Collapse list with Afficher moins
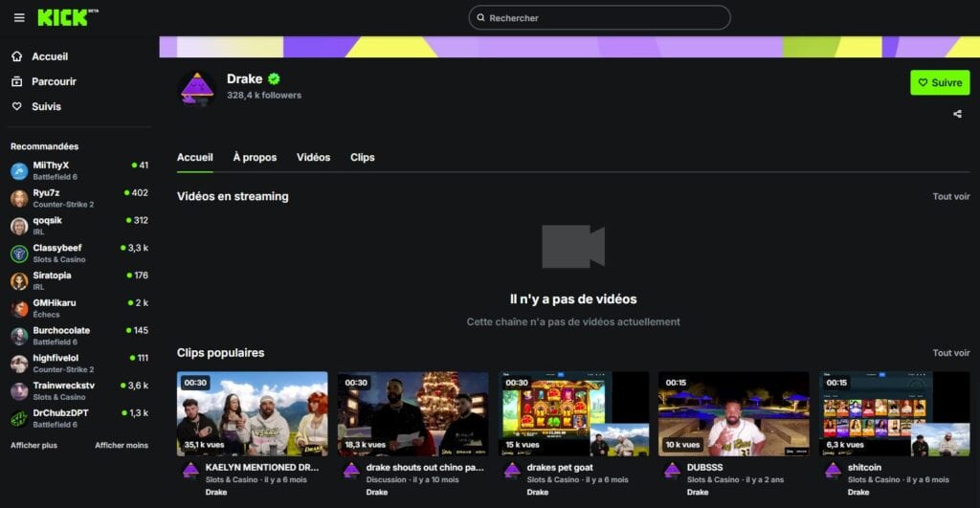This screenshot has height=508, width=980. (122, 446)
